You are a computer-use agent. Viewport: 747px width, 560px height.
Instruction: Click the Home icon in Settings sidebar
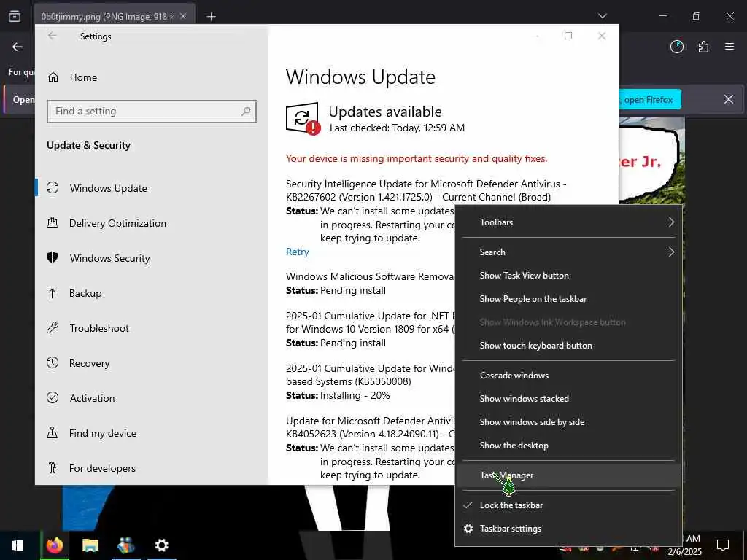tap(53, 77)
